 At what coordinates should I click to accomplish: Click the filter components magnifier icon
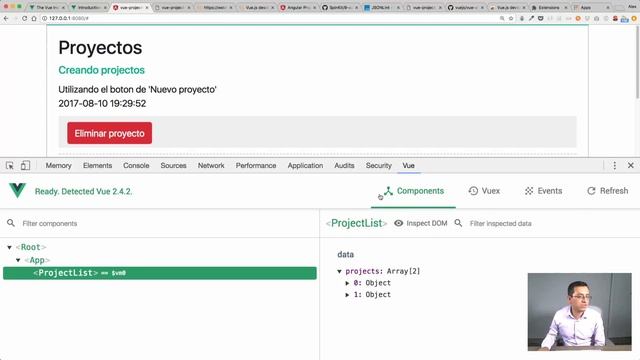click(x=11, y=223)
